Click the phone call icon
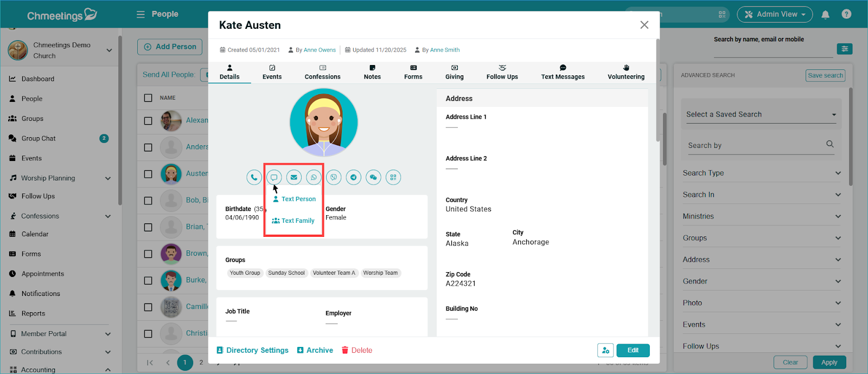Screen dimensions: 868x374 (x=254, y=177)
